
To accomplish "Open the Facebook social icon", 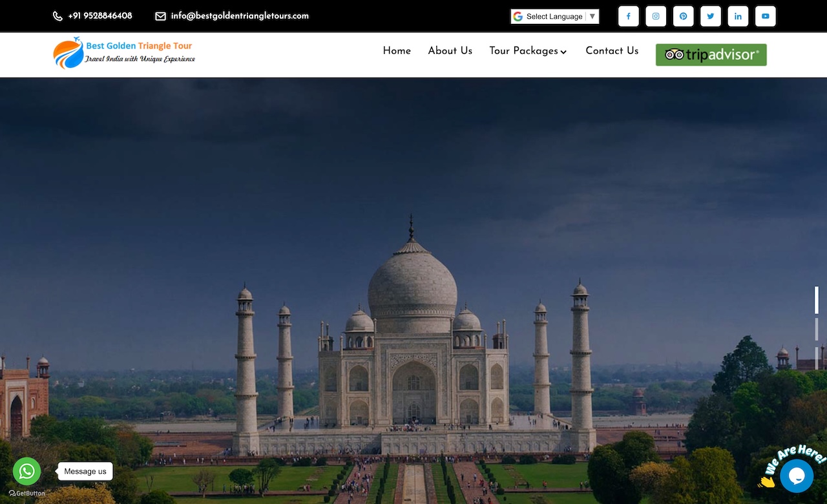I will point(628,16).
